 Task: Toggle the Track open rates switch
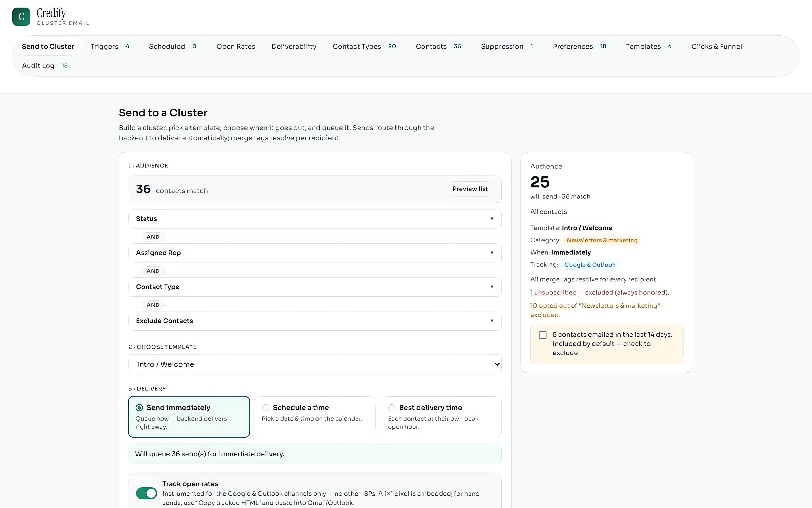[x=147, y=493]
